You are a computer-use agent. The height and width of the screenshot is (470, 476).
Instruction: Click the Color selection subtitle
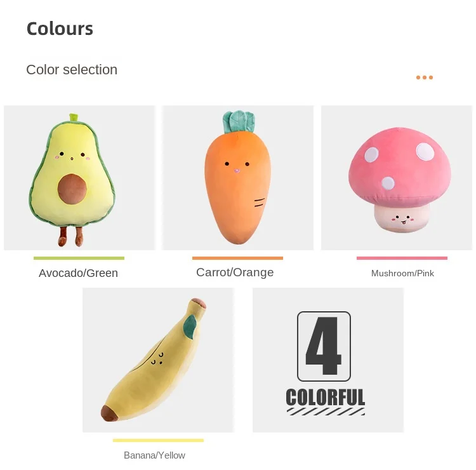tap(72, 70)
